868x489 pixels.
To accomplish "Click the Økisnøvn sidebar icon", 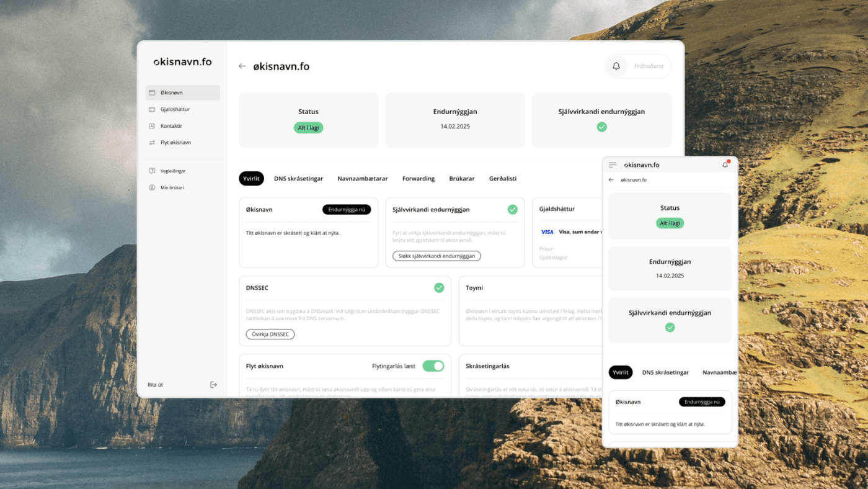I will pos(152,92).
